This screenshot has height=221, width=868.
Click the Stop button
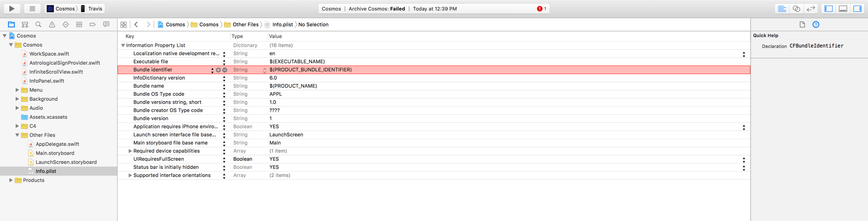pos(32,8)
